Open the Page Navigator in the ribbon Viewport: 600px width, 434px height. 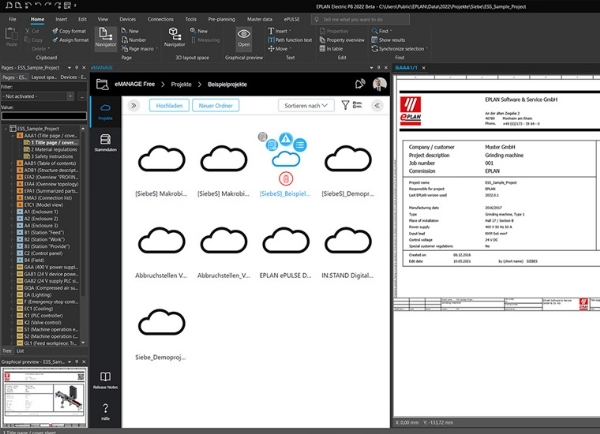pyautogui.click(x=106, y=38)
